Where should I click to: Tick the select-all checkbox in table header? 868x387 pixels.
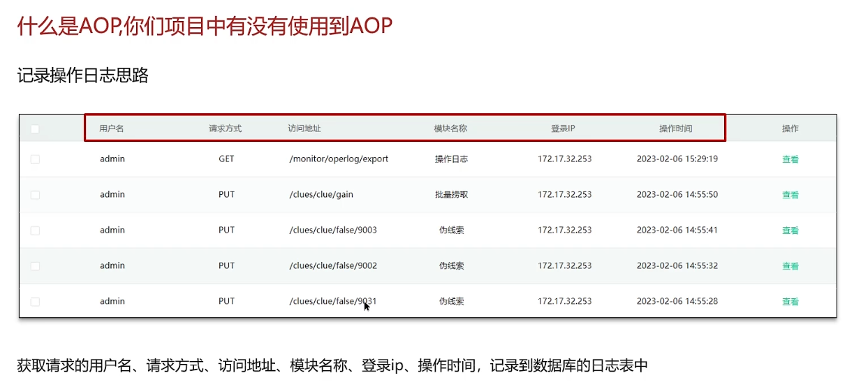(x=35, y=129)
